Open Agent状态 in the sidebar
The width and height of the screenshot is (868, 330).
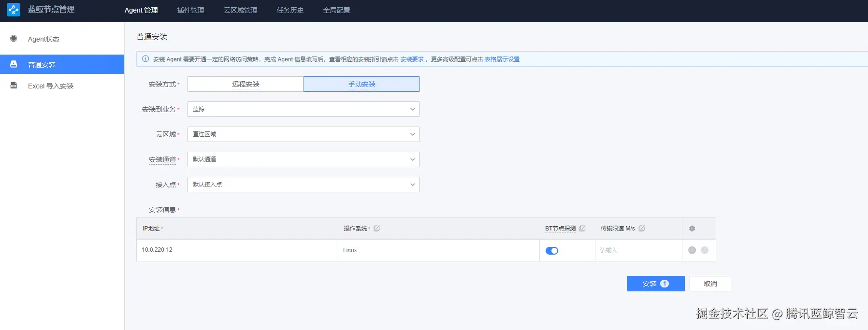(x=62, y=39)
